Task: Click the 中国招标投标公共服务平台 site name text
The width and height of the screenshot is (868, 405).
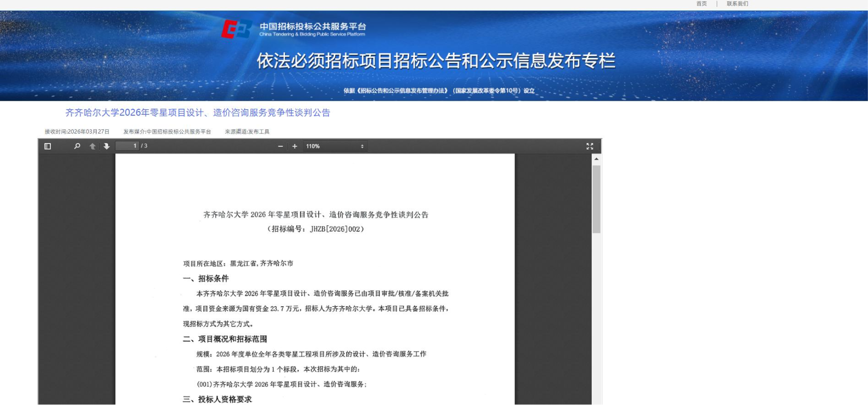Action: 313,27
